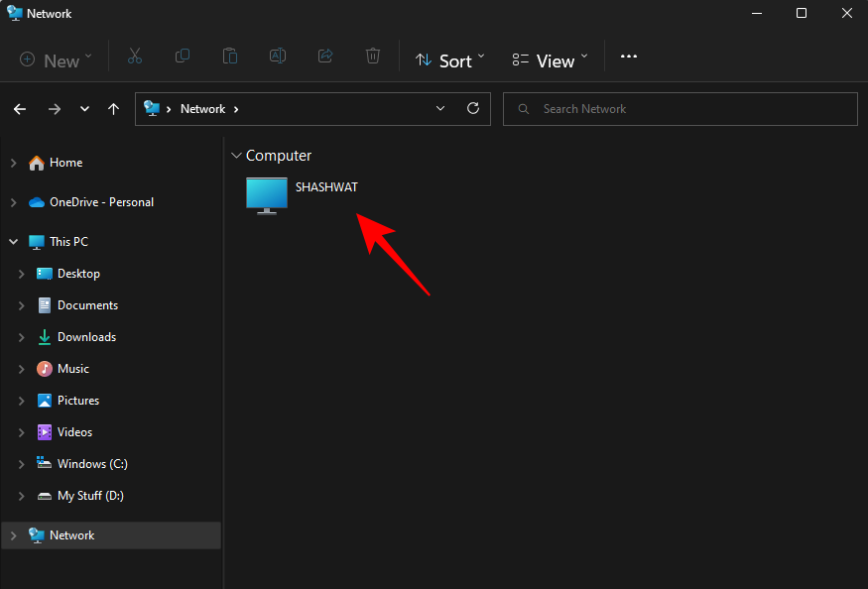Open the Sort options dropdown
868x589 pixels.
[x=449, y=59]
